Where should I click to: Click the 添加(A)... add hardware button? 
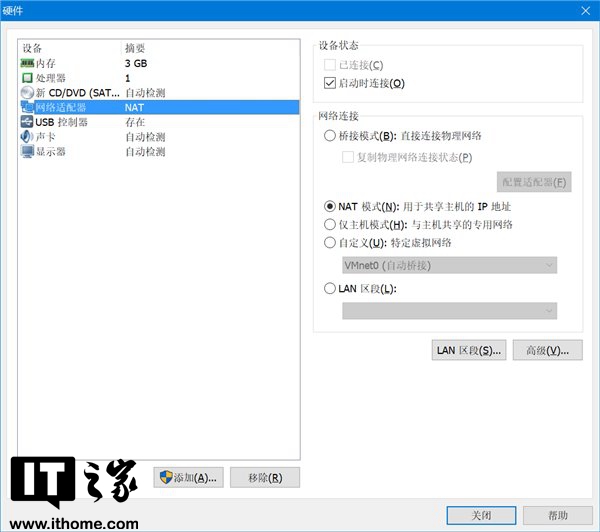[x=189, y=478]
